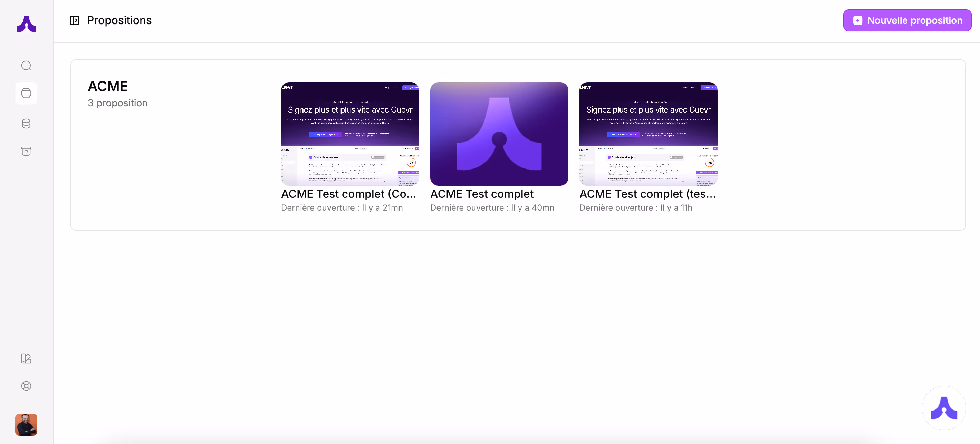
Task: Open the archive box icon in sidebar
Action: pyautogui.click(x=26, y=151)
